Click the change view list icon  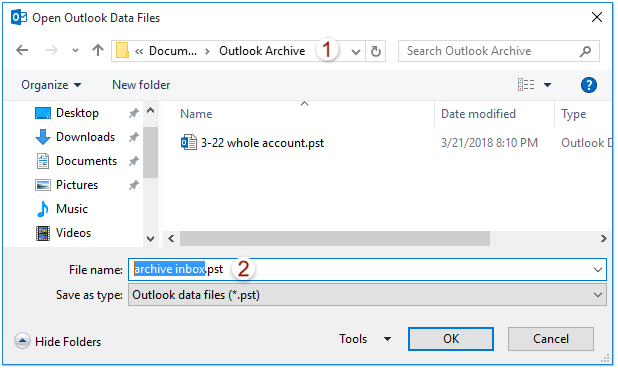pyautogui.click(x=526, y=85)
